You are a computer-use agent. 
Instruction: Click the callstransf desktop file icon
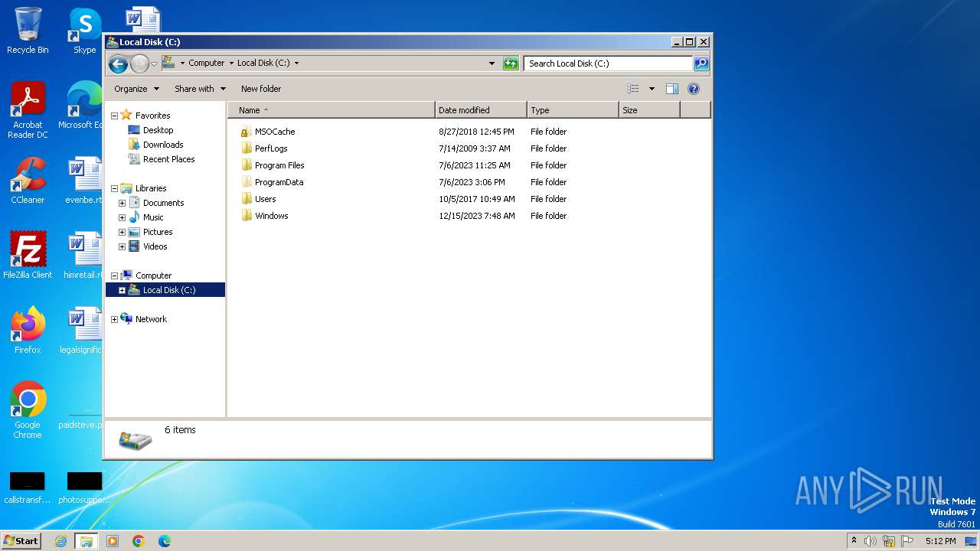tap(28, 487)
